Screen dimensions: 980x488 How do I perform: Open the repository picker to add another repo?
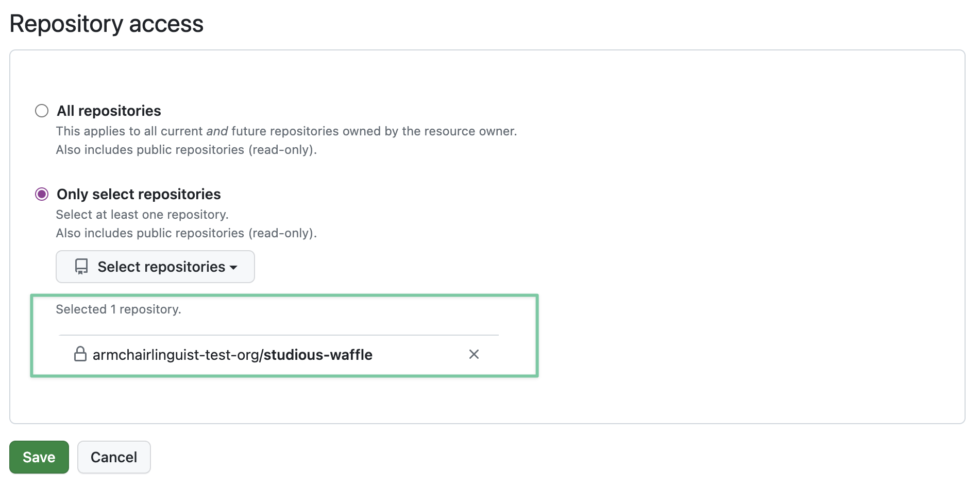coord(155,267)
